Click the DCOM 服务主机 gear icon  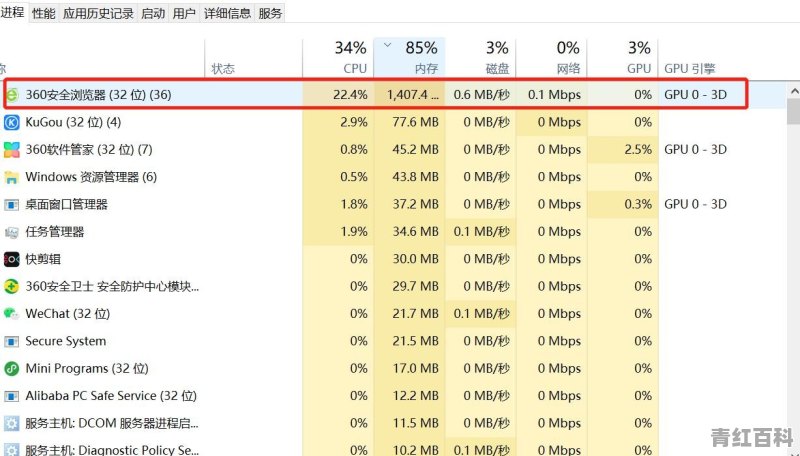tap(11, 423)
